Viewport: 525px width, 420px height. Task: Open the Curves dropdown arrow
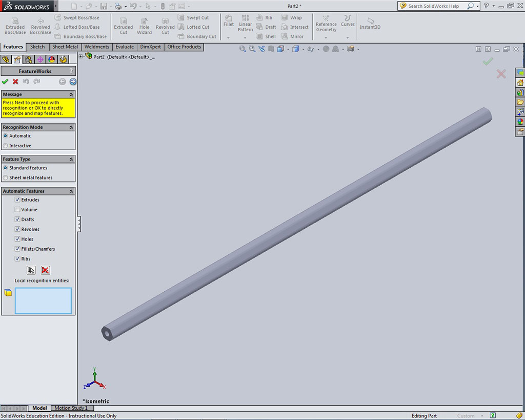pyautogui.click(x=348, y=37)
